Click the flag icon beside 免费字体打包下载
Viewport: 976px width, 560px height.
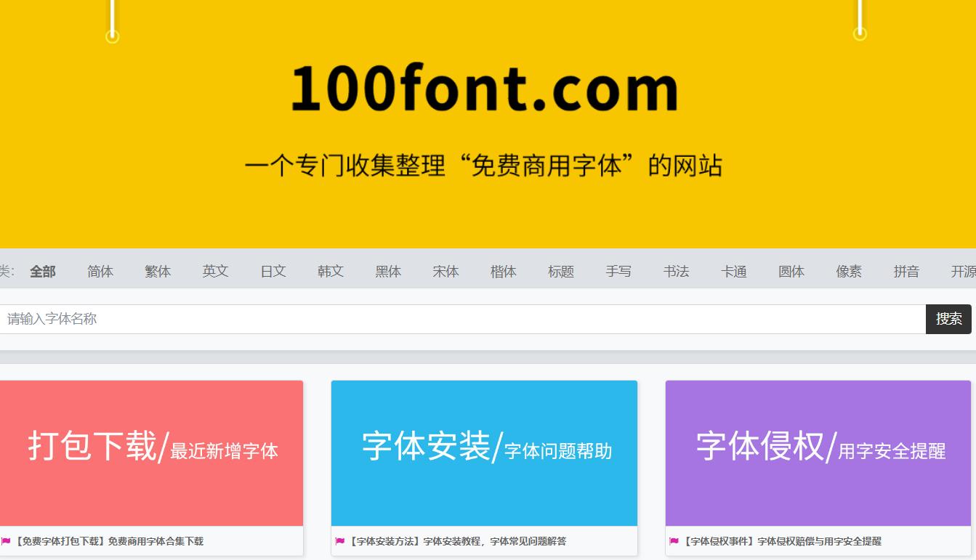(x=7, y=541)
